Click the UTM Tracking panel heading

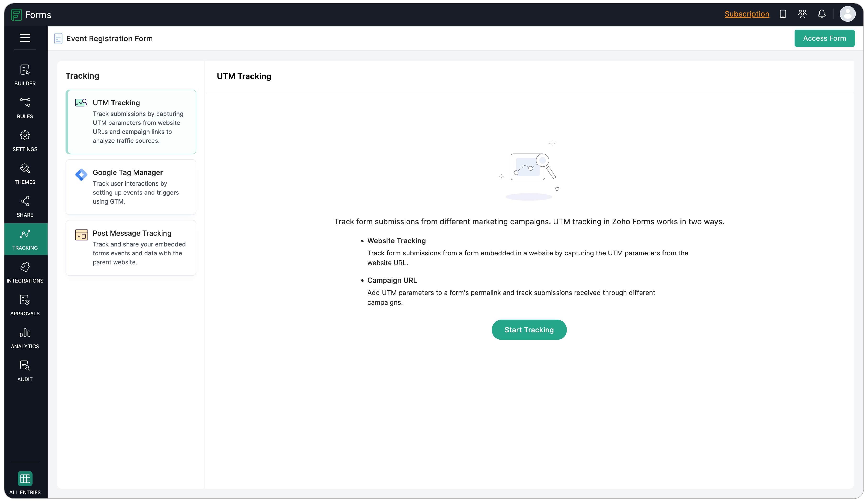coord(244,76)
